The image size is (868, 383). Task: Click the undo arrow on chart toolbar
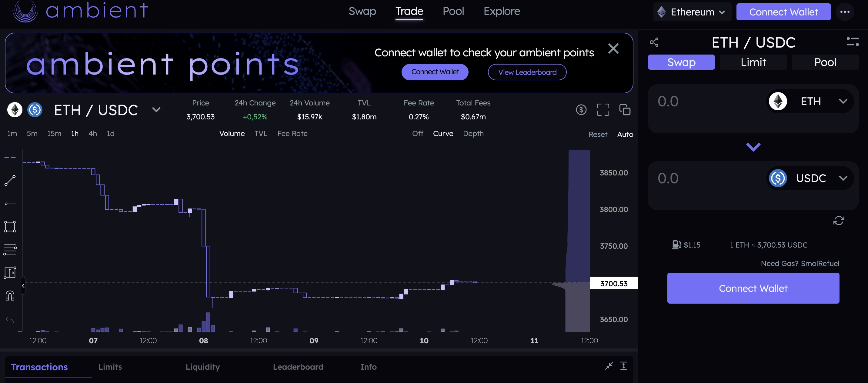tap(10, 319)
